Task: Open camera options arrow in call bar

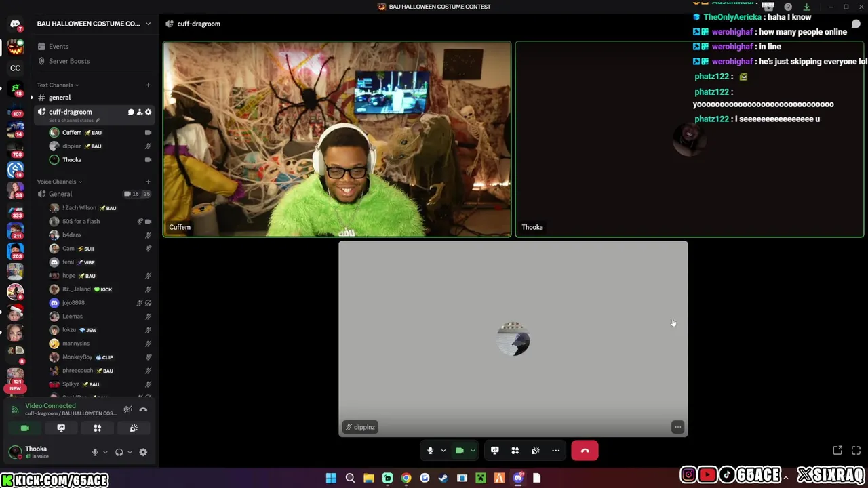Action: [473, 451]
